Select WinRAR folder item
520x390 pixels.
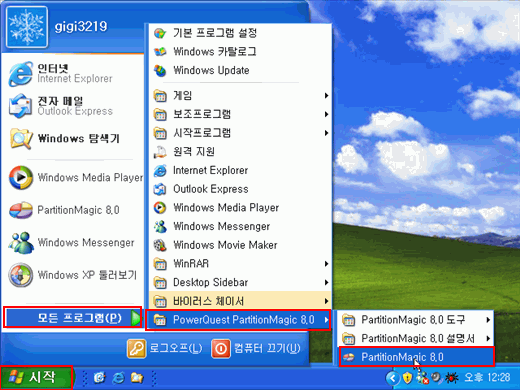coord(240,264)
